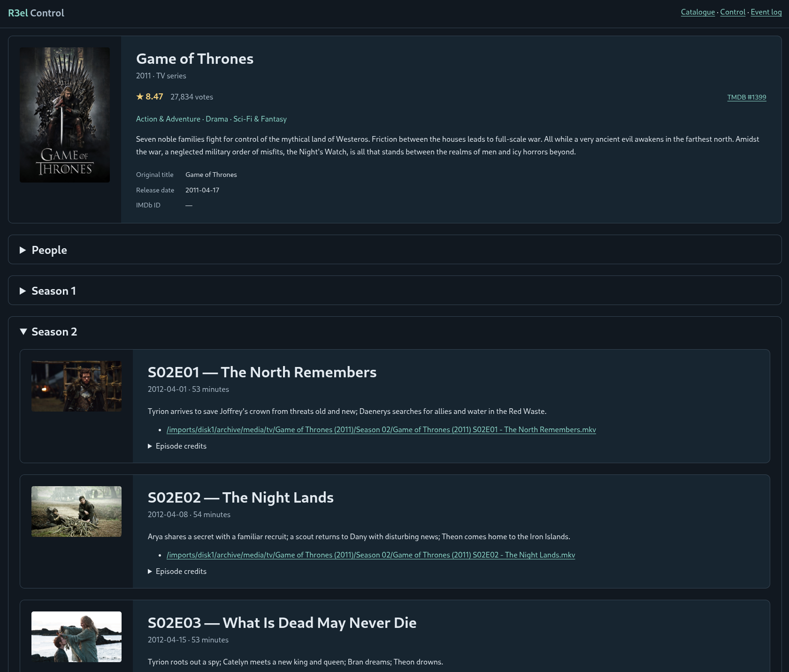Click the '27,834 votes' count
Screen dimensions: 789x672
tap(192, 97)
